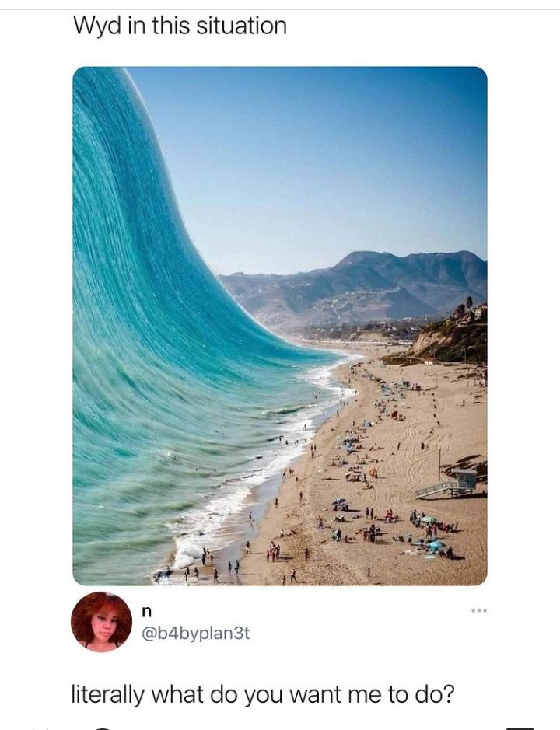Image resolution: width=560 pixels, height=730 pixels.
Task: Select the "Wyd in this situation" caption
Action: click(180, 26)
